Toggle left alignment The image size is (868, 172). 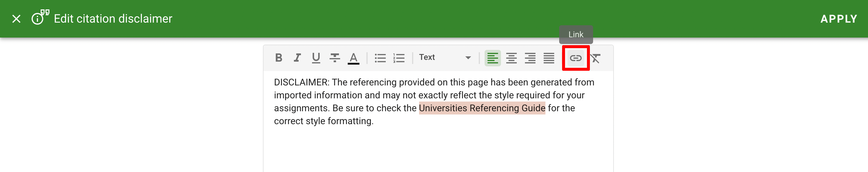point(492,58)
